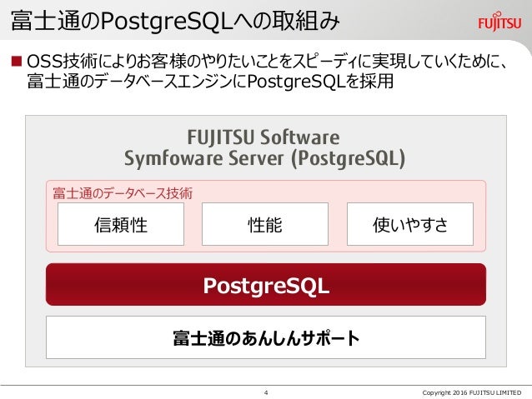This screenshot has height=399, width=532.
Task: Click the 富士通のデータベース技術 label
Action: (123, 193)
